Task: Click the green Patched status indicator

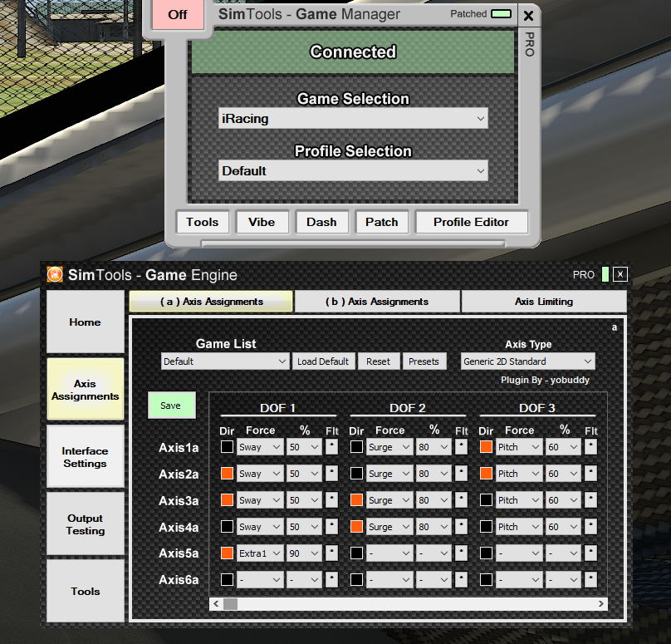Action: pyautogui.click(x=501, y=13)
